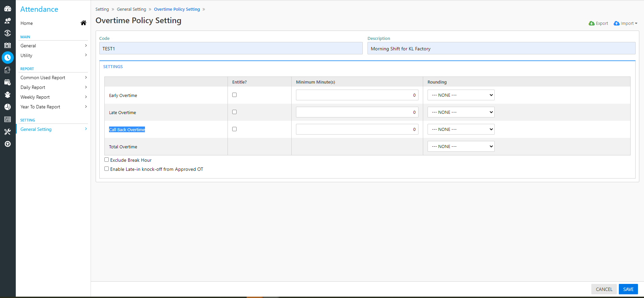The width and height of the screenshot is (644, 298).
Task: Open the Call Back Overtime rounding dropdown
Action: pos(461,129)
